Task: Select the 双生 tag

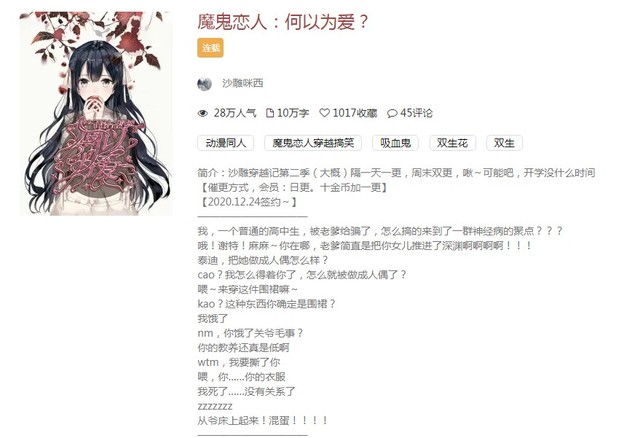Action: tap(504, 143)
